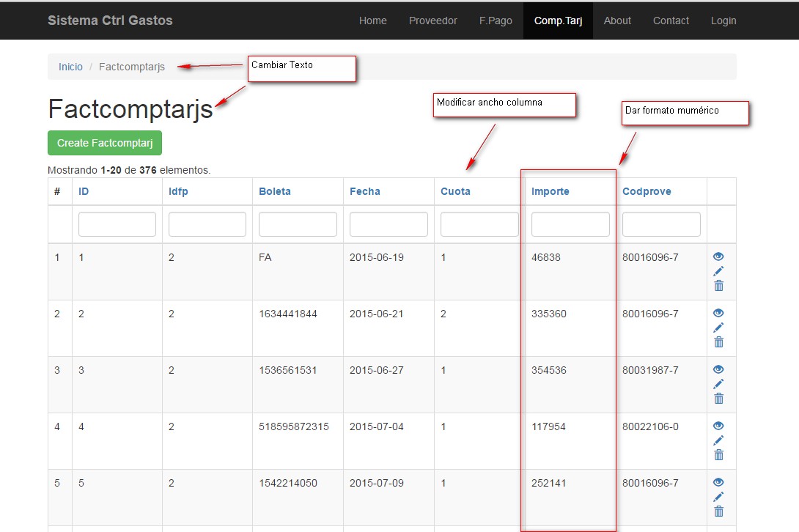This screenshot has height=532, width=799.
Task: Focus the Fecha filter field
Action: [389, 224]
